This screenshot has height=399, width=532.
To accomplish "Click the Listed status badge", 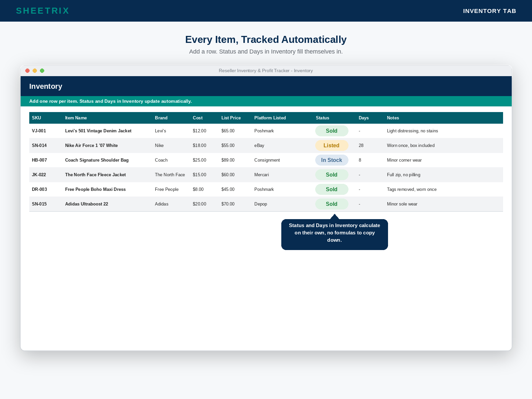I will 332,145.
